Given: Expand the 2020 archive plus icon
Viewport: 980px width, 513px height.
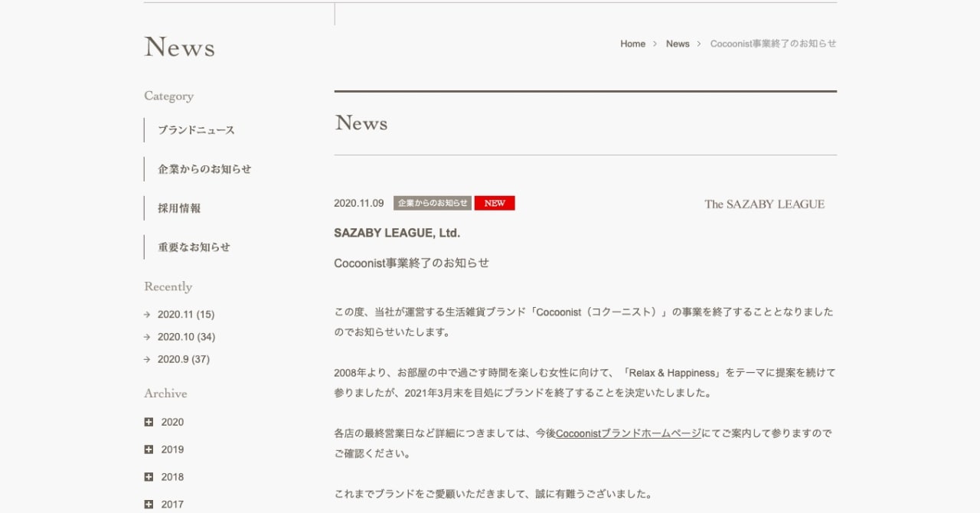Looking at the screenshot, I should click(149, 422).
